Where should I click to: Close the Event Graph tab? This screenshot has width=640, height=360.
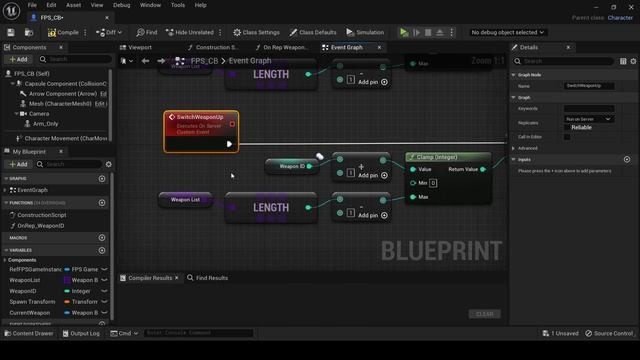click(379, 47)
